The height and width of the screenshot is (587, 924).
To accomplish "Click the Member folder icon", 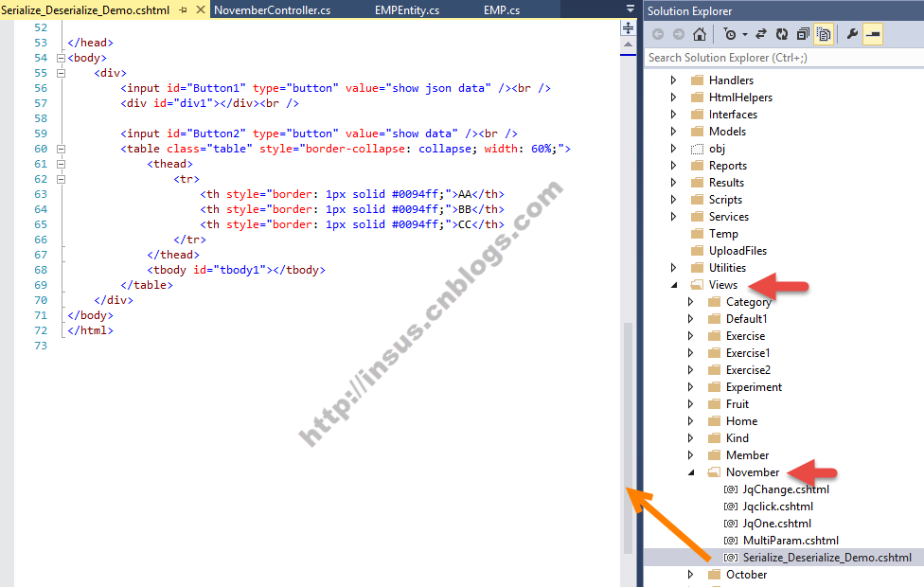I will [714, 456].
